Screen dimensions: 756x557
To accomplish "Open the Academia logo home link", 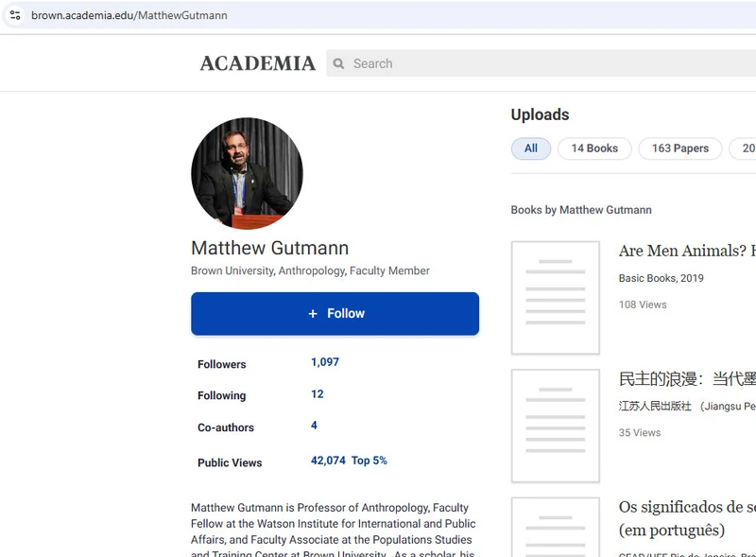I will point(257,63).
